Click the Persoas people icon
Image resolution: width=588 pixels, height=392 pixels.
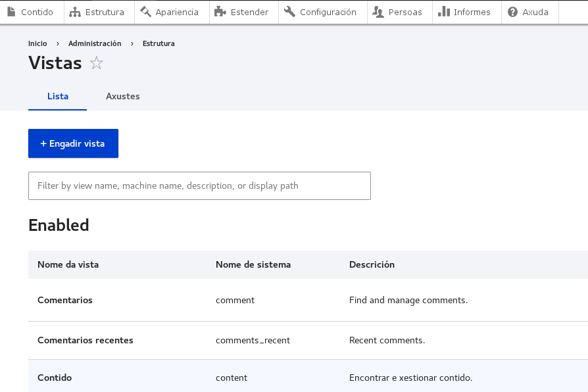coord(378,12)
